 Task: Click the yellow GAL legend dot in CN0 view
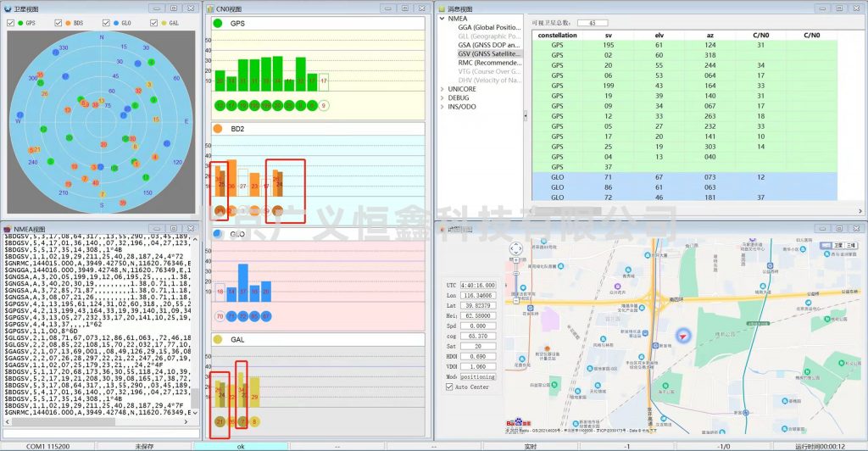coord(217,339)
